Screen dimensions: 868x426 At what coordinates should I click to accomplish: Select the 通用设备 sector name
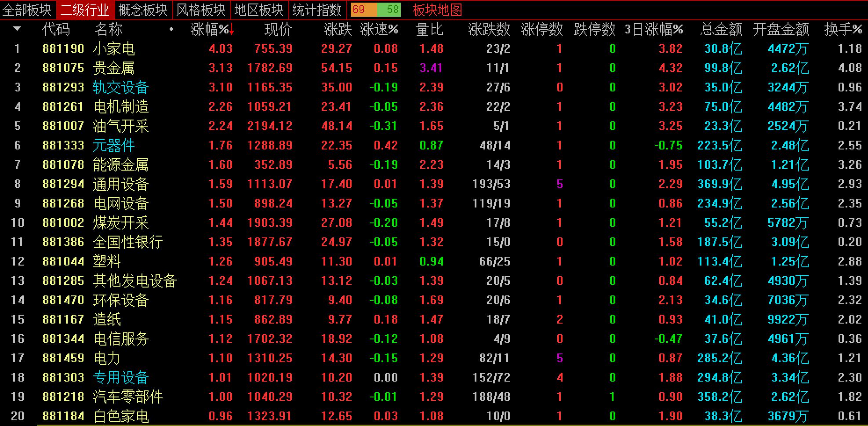(121, 184)
